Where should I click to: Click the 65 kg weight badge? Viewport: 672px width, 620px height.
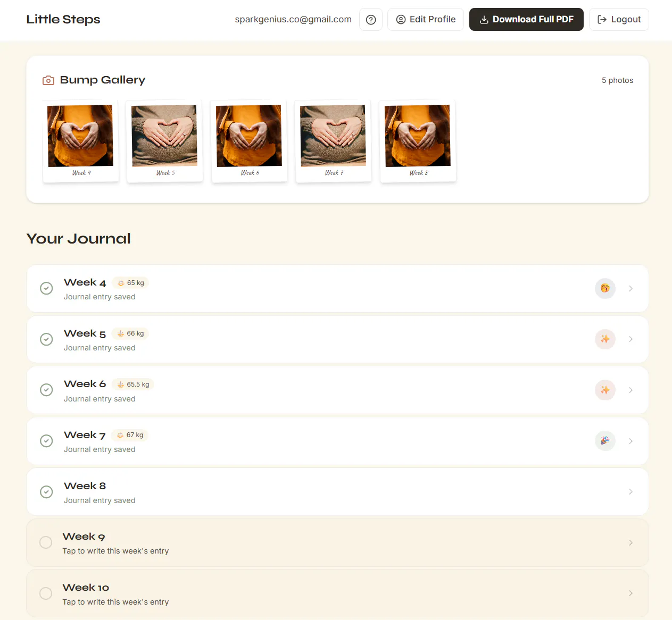pyautogui.click(x=130, y=283)
